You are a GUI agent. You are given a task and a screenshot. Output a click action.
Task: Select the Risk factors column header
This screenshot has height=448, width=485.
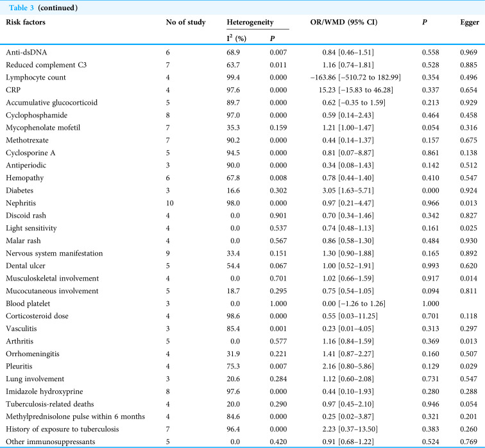tap(26, 22)
